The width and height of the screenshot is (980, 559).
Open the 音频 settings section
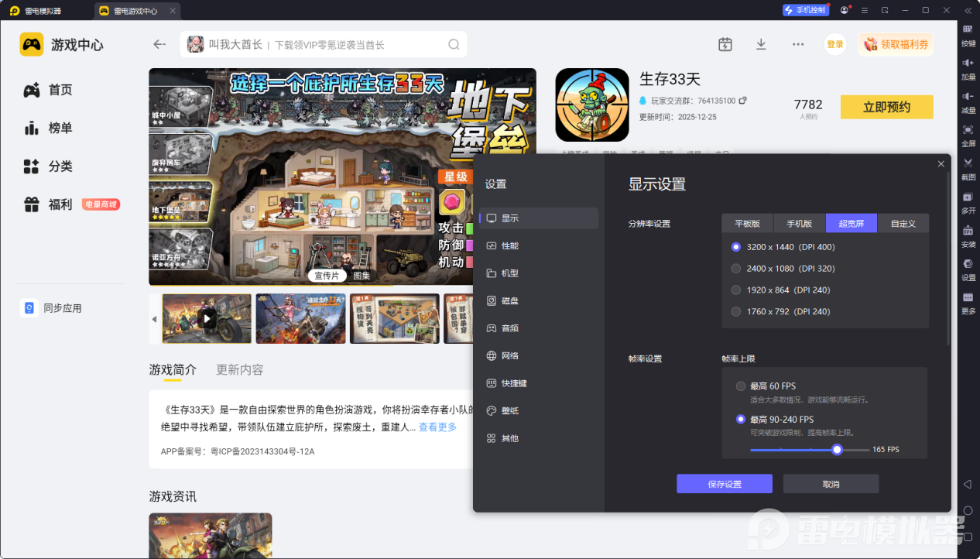(x=539, y=328)
